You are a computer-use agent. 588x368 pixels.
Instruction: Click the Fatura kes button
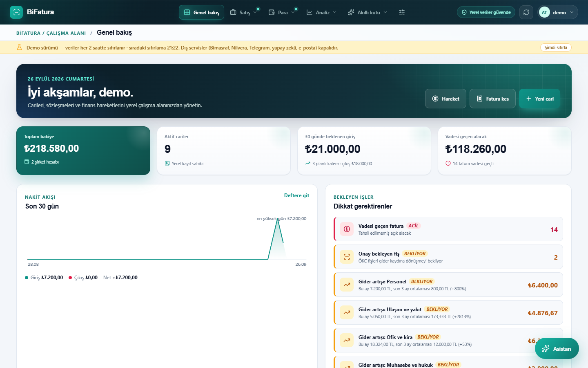492,99
